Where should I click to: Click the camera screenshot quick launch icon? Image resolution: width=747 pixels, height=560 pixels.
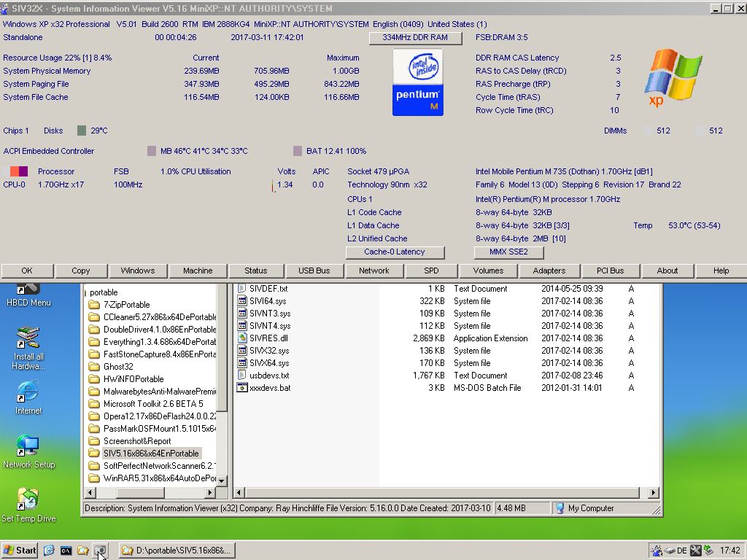[x=100, y=551]
